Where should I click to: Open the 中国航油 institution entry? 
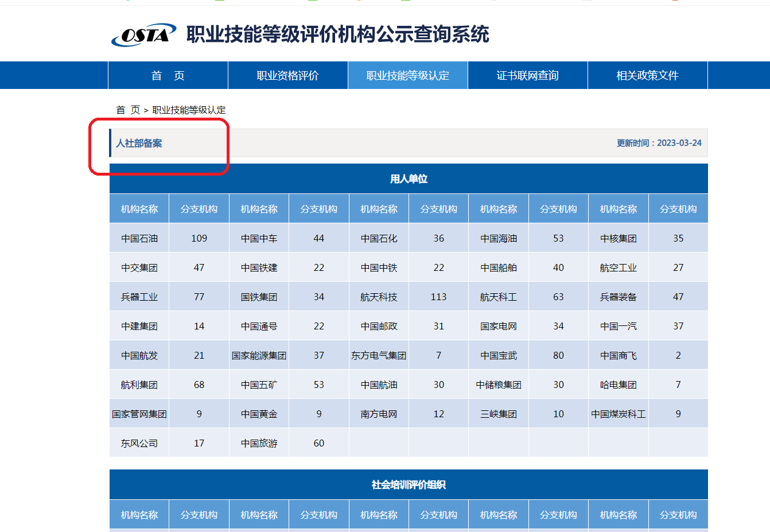[x=379, y=385]
